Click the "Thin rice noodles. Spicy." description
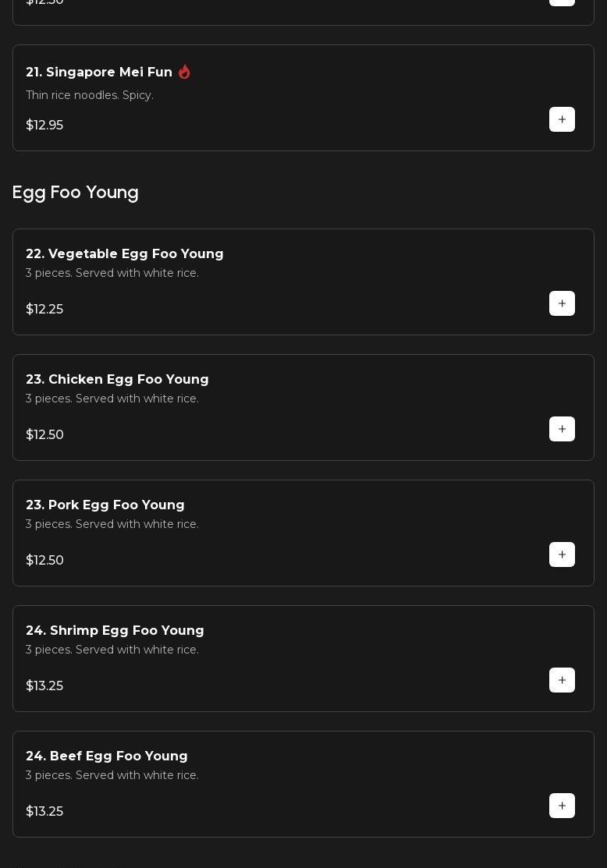This screenshot has height=868, width=607. pyautogui.click(x=90, y=95)
